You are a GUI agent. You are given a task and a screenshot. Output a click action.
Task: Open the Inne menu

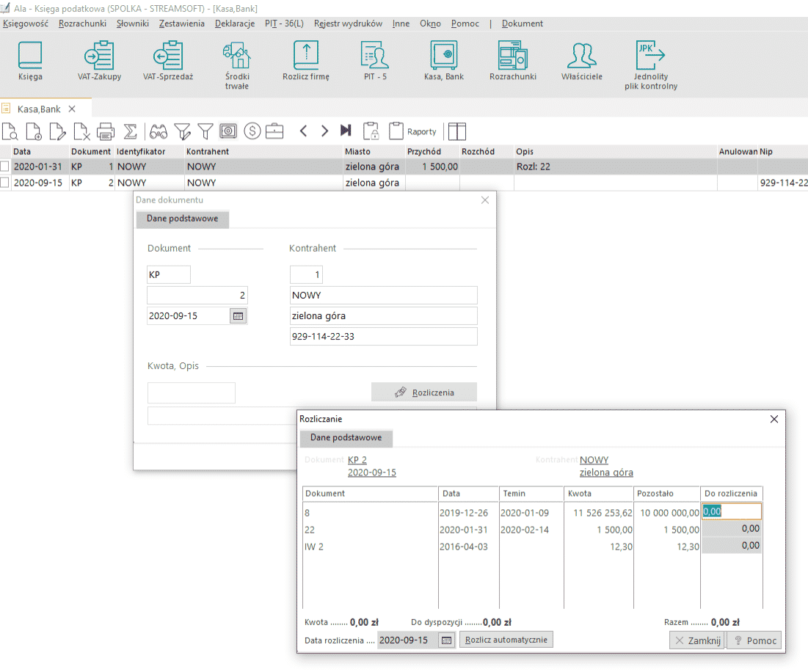(401, 23)
